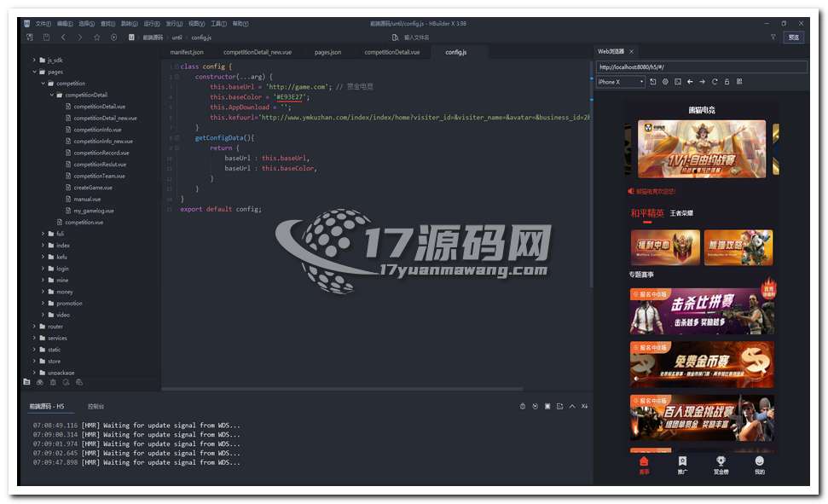Switch to the 控制台 console tab
The image size is (828, 504).
click(x=96, y=406)
